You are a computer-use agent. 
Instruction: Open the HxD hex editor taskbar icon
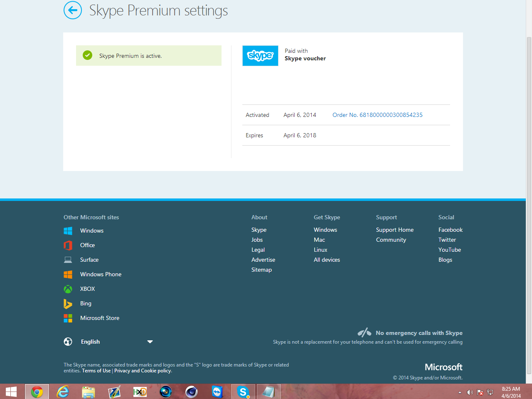(140, 392)
